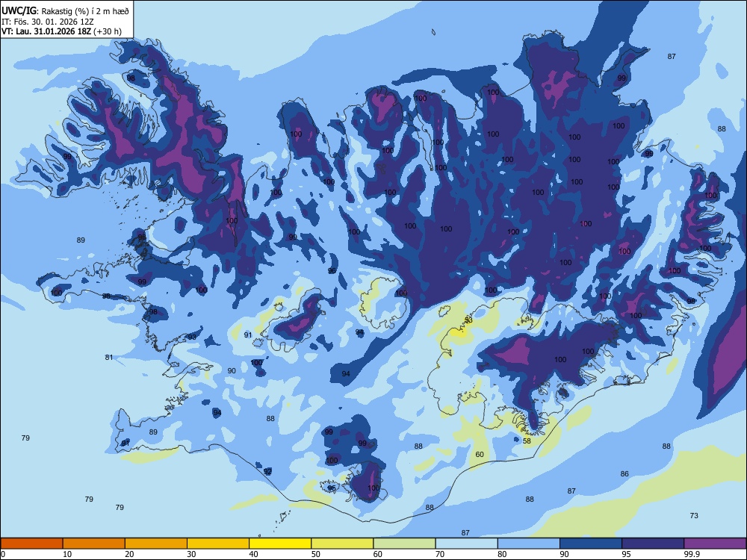
Task: Click the light green 60–70 legend swatch
Action: pyautogui.click(x=404, y=544)
